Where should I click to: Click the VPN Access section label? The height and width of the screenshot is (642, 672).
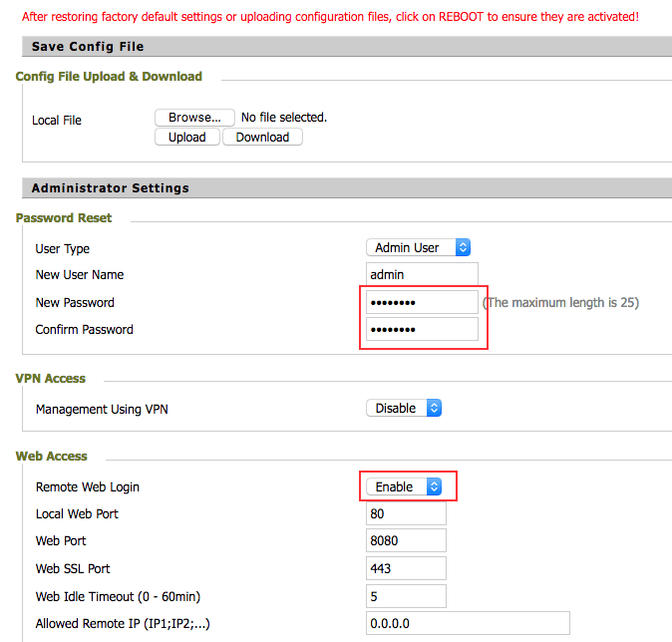[x=51, y=379]
